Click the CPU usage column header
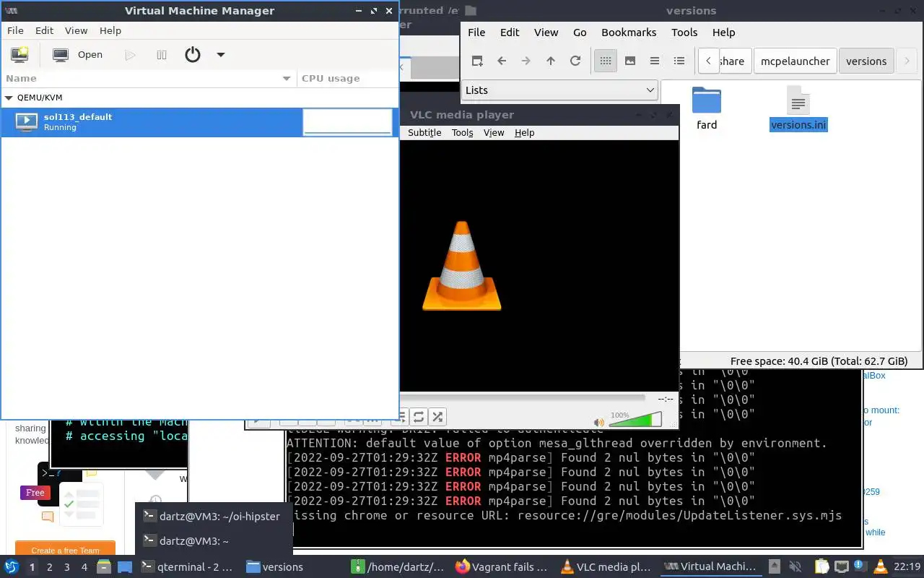 click(347, 78)
